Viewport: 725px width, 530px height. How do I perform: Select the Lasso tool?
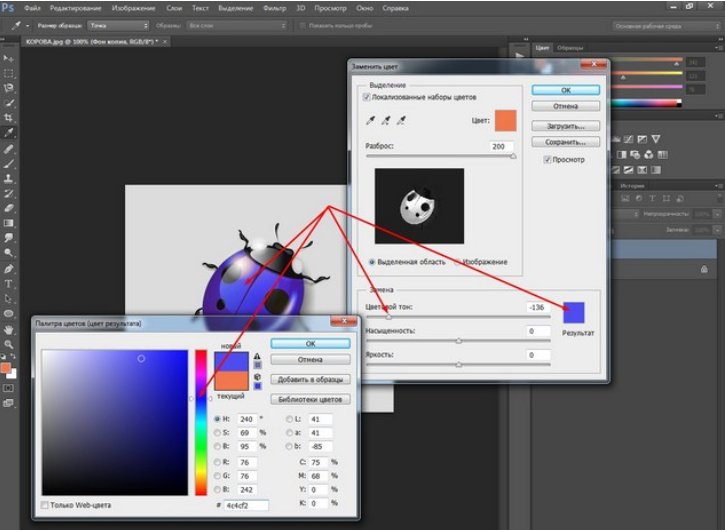pyautogui.click(x=8, y=88)
